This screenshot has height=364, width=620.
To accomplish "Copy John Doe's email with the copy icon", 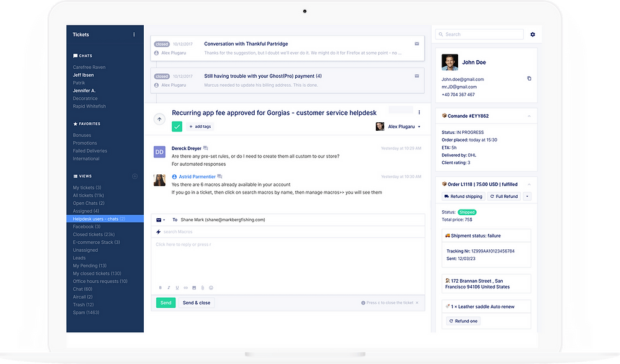I will pyautogui.click(x=529, y=78).
